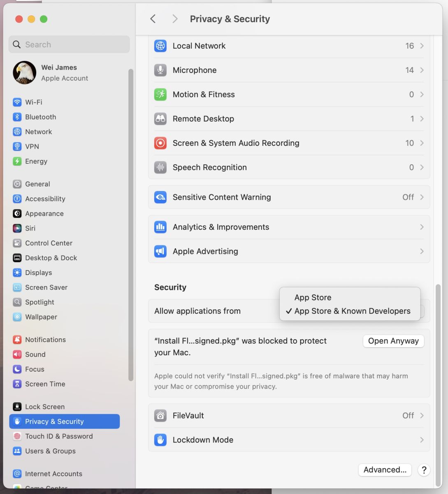The width and height of the screenshot is (448, 494).
Task: Select the Energy icon in sidebar
Action: coord(17,161)
